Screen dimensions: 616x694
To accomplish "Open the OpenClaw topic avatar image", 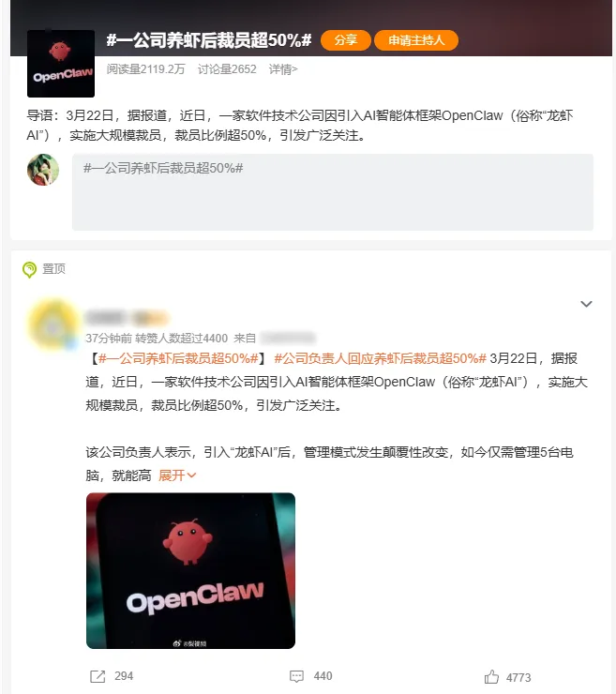I will [61, 64].
